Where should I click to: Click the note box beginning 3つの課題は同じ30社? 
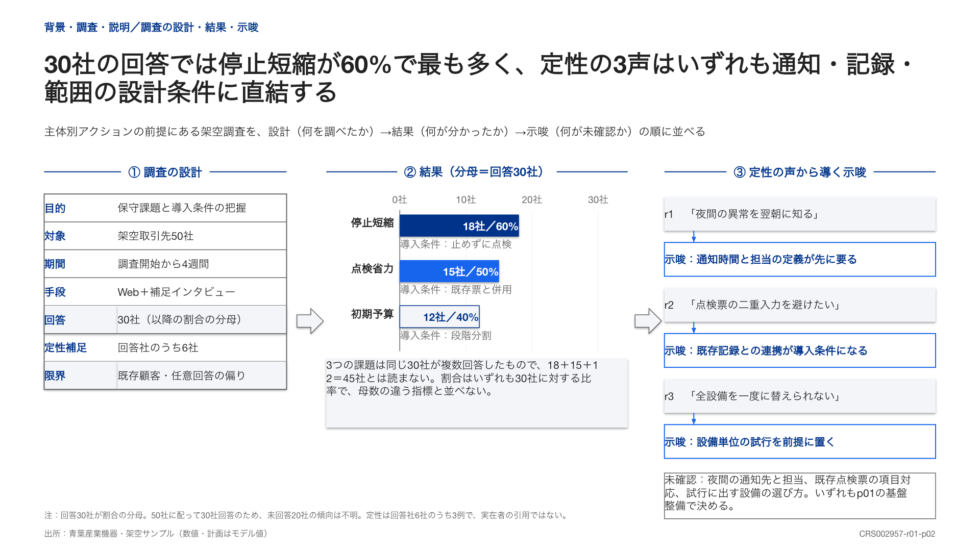(x=477, y=393)
